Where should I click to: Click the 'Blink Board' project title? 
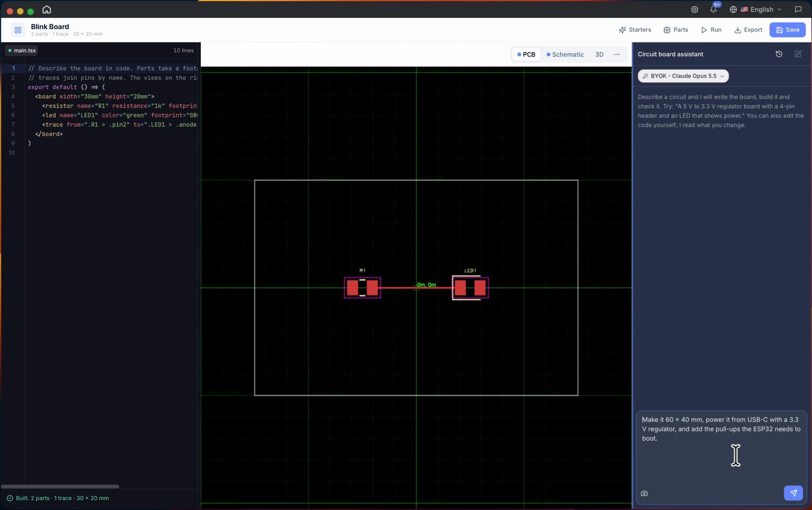click(x=50, y=27)
